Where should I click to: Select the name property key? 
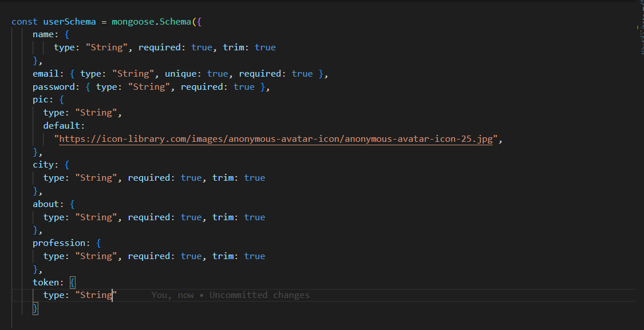coord(43,34)
